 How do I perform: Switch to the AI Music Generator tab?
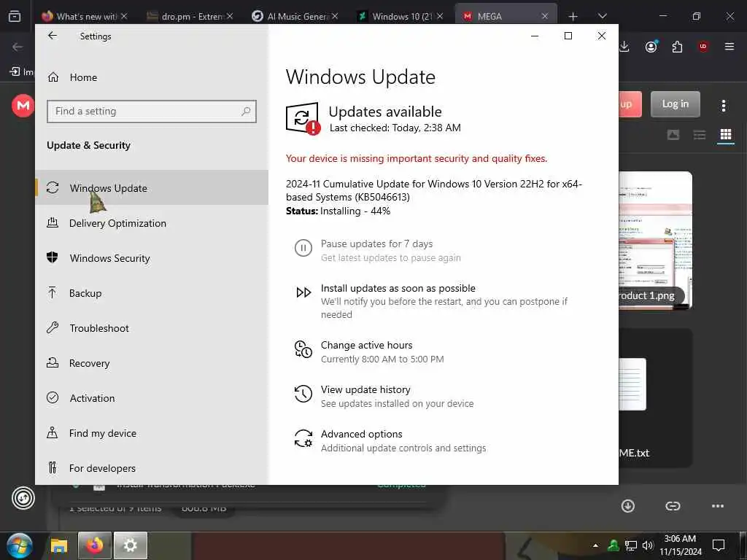(295, 16)
